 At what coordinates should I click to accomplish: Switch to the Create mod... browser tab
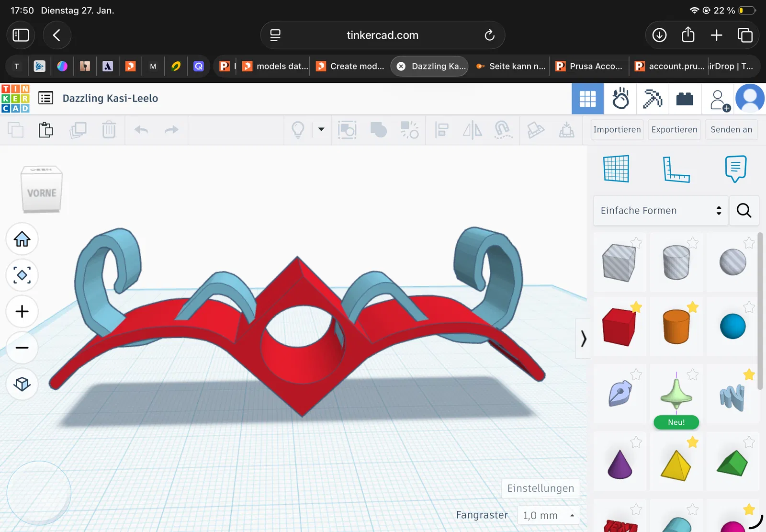[x=350, y=66]
